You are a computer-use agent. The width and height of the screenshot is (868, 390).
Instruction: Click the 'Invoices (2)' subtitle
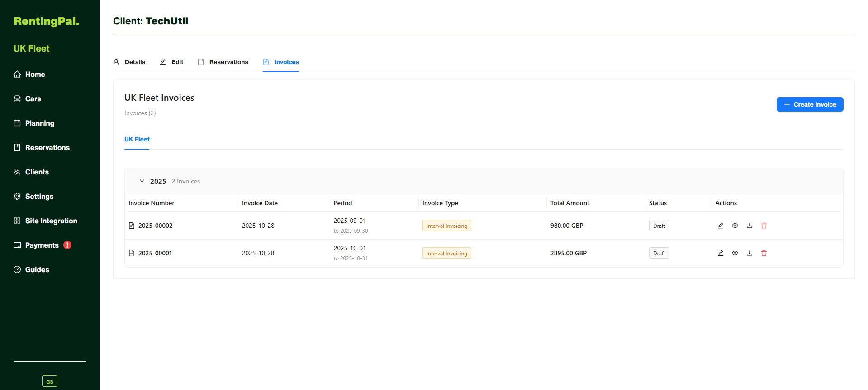(x=140, y=113)
